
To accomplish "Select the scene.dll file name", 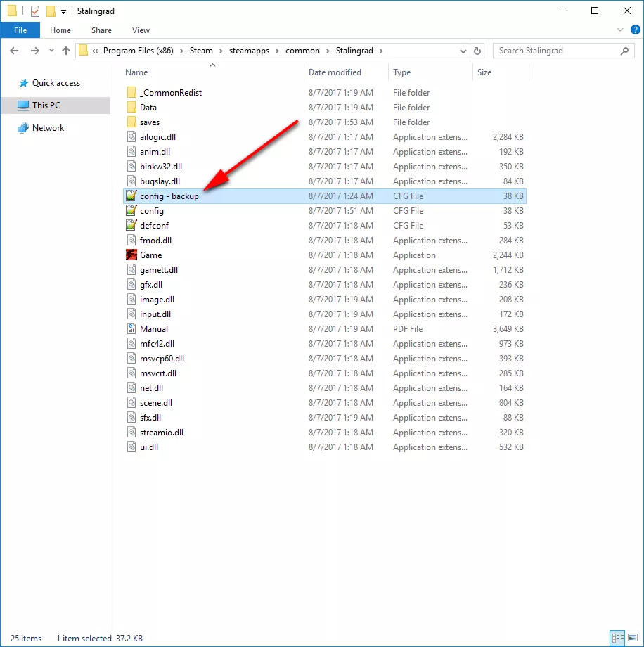I will 156,403.
